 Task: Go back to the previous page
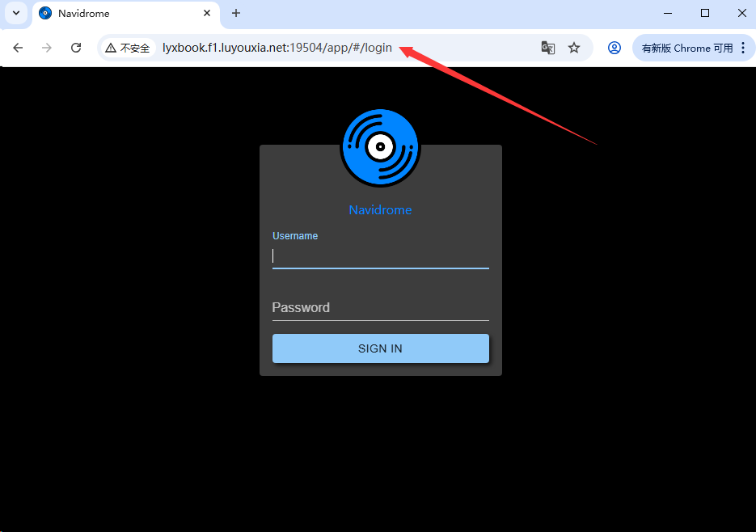tap(18, 48)
